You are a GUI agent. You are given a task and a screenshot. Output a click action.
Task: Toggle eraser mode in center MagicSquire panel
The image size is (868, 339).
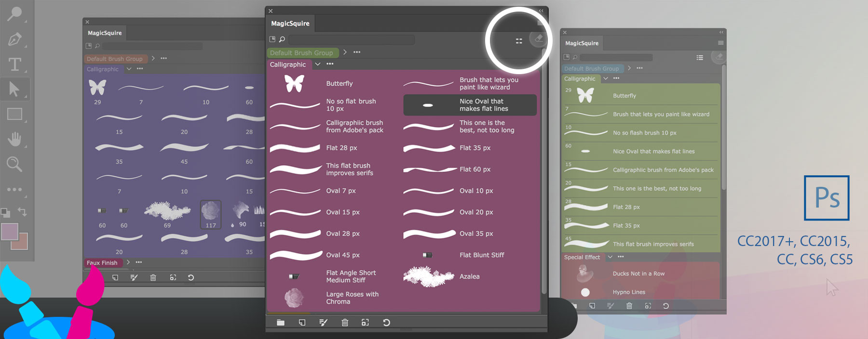click(539, 39)
